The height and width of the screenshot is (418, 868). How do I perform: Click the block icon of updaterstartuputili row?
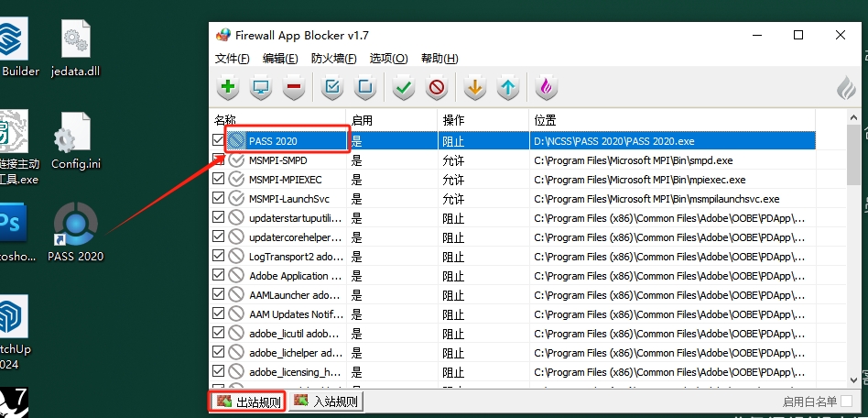tap(236, 218)
